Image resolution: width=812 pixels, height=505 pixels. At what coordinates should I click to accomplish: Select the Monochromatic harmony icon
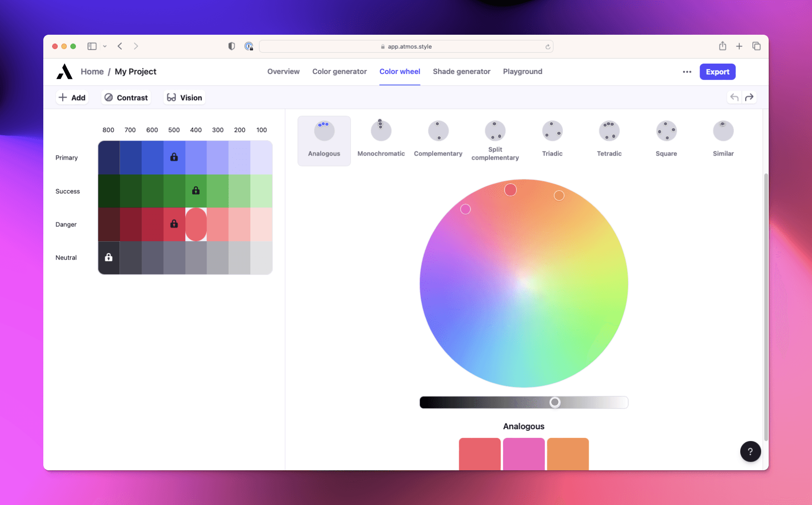click(x=381, y=130)
